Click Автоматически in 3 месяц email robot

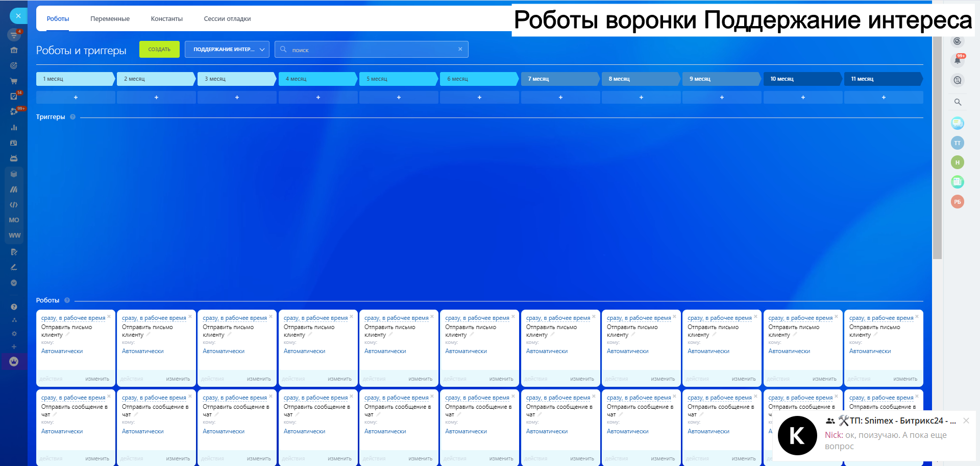[x=224, y=351]
